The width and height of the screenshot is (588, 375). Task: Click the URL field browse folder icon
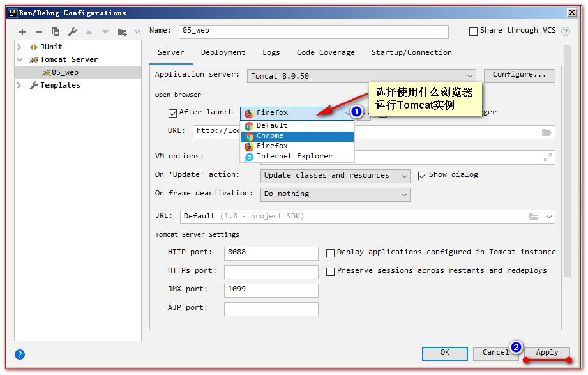point(547,132)
